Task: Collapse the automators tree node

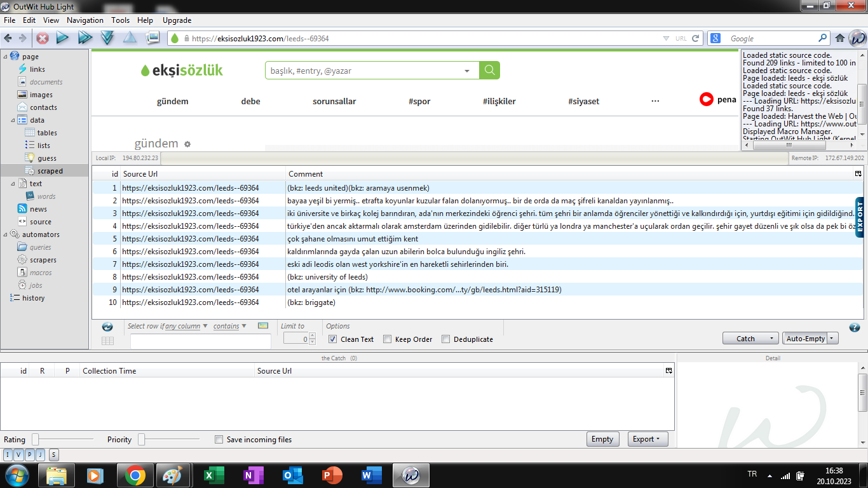Action: click(x=6, y=234)
